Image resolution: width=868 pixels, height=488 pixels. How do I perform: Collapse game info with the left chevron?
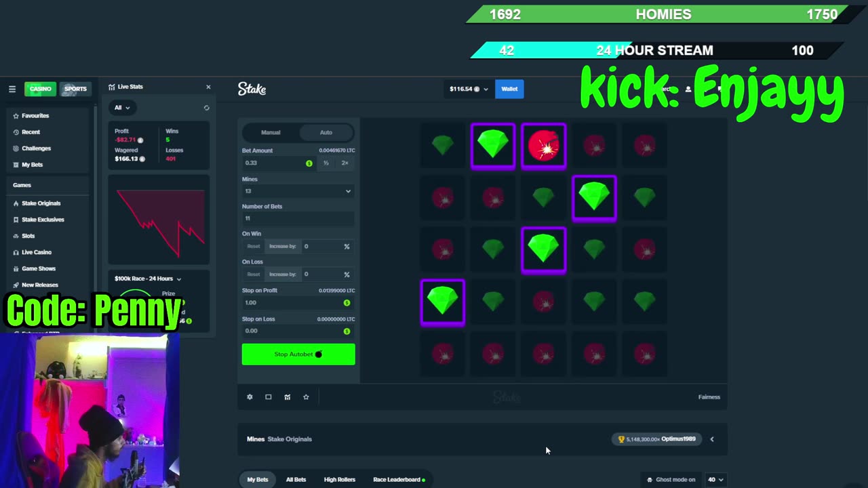(712, 439)
